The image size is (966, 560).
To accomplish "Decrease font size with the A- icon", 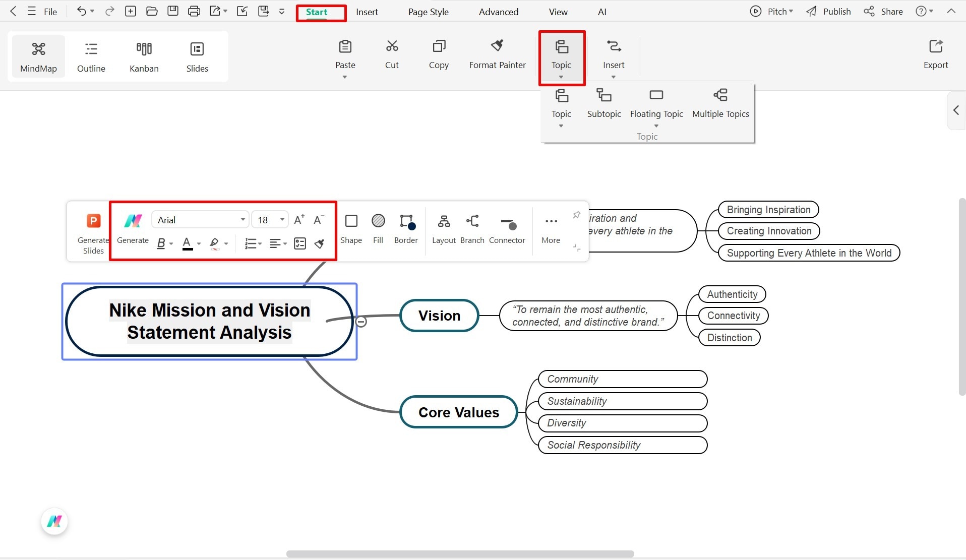I will tap(319, 220).
